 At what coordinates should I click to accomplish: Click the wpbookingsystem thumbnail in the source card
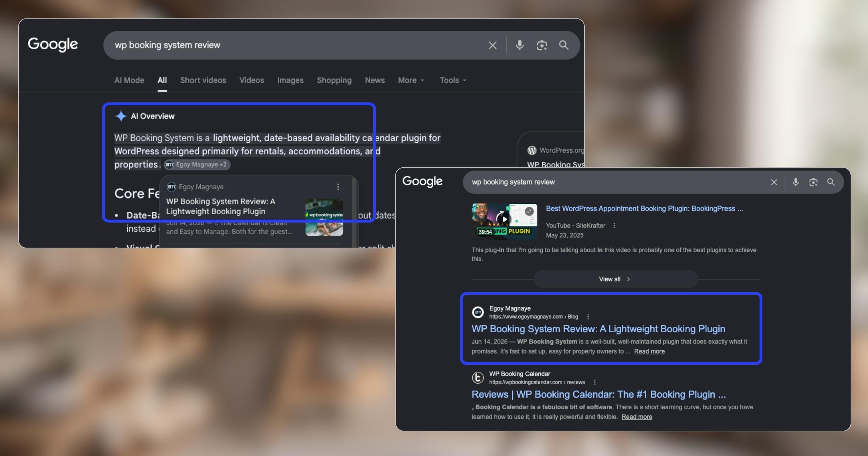click(324, 217)
